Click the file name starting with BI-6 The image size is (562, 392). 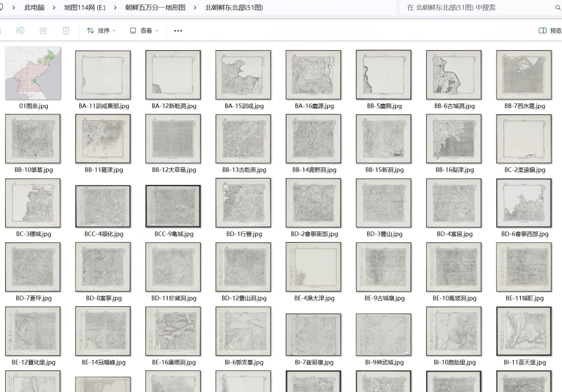[244, 362]
